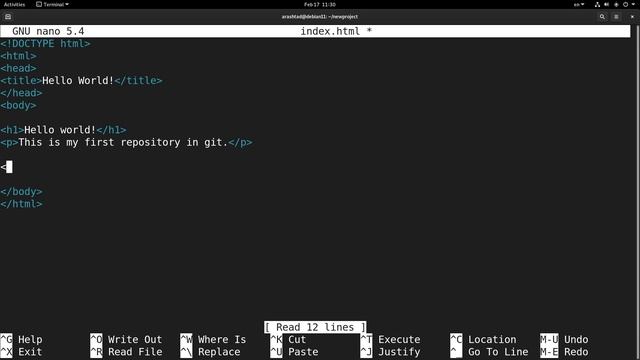
Task: Click the M-E Redo shortcut
Action: (x=564, y=352)
